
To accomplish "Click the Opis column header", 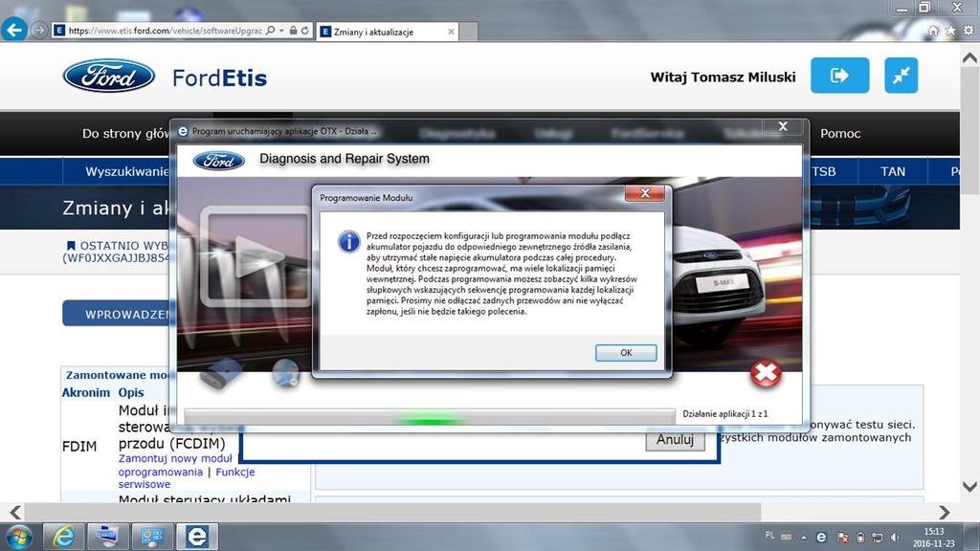I will 130,393.
